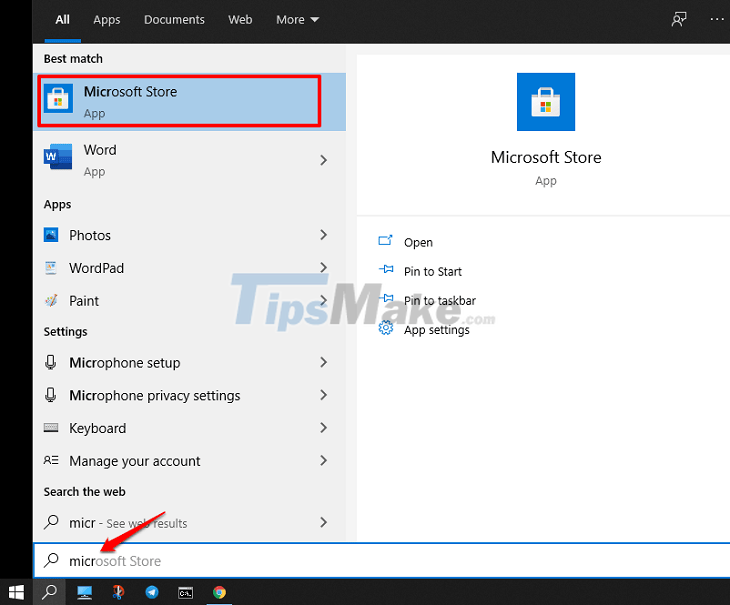Click the 'WordPad' app name

click(x=96, y=268)
